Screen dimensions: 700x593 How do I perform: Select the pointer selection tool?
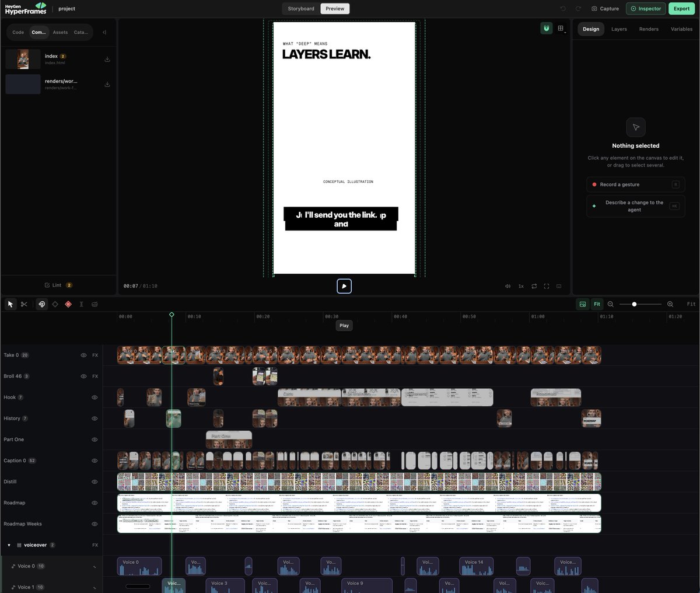[10, 304]
